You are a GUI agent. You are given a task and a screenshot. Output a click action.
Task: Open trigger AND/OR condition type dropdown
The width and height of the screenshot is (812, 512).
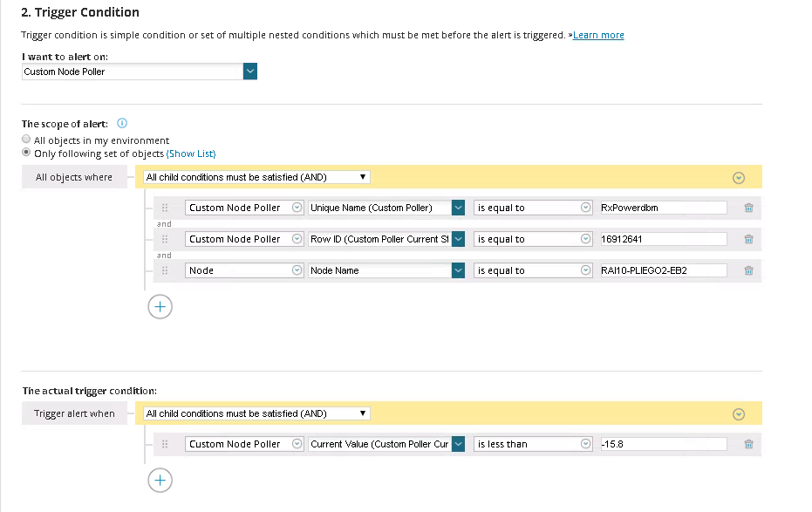[256, 413]
